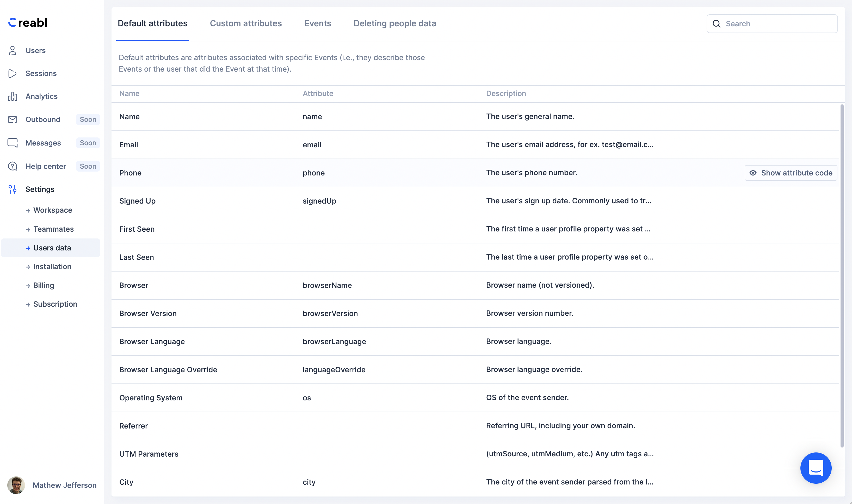Viewport: 852px width, 504px height.
Task: Open Analytics via its bar-chart icon
Action: [x=13, y=96]
